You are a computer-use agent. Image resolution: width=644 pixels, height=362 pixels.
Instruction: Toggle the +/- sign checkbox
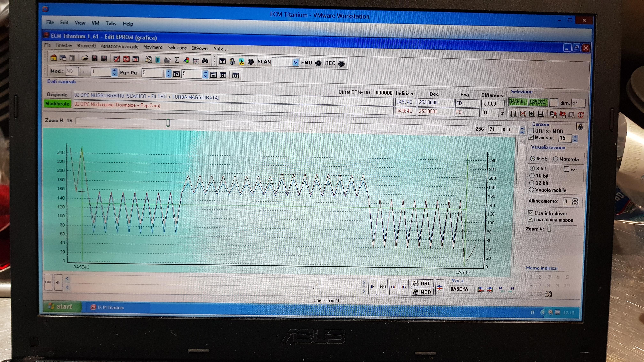click(567, 169)
